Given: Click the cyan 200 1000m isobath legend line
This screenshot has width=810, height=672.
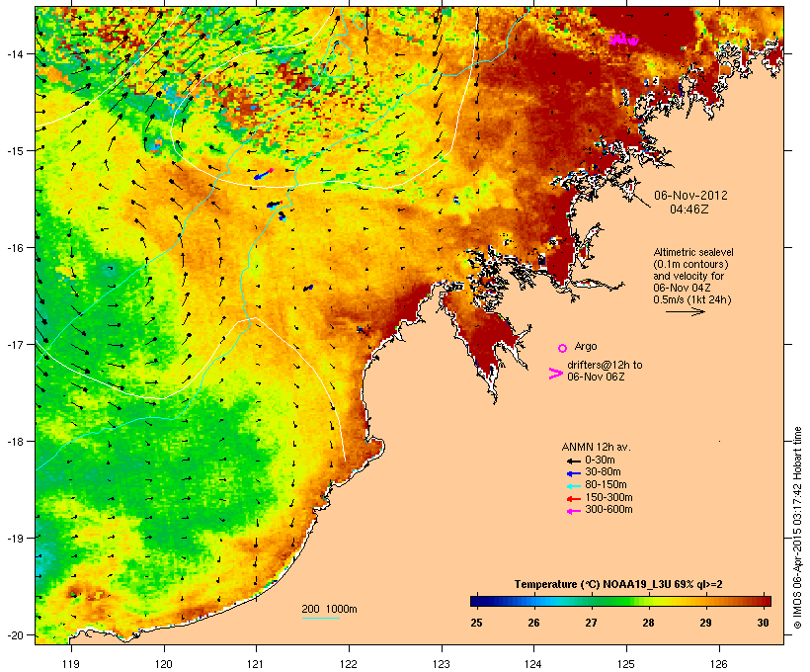Looking at the screenshot, I should 321,618.
